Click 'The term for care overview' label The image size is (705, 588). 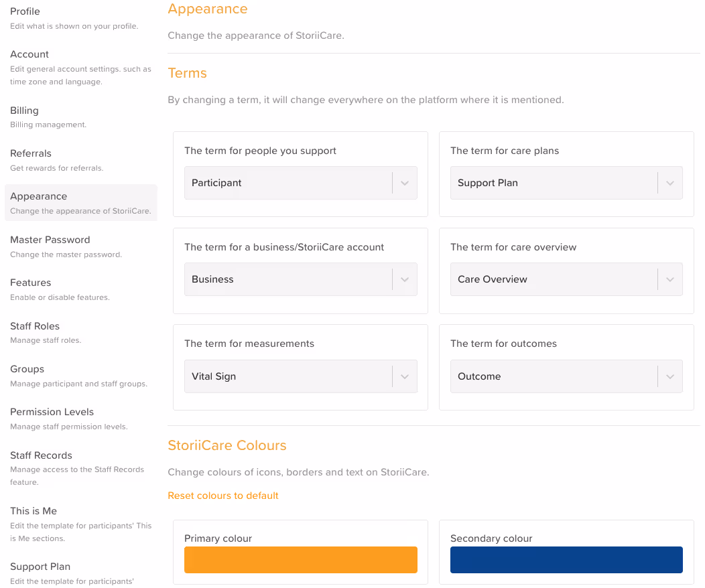(x=513, y=247)
